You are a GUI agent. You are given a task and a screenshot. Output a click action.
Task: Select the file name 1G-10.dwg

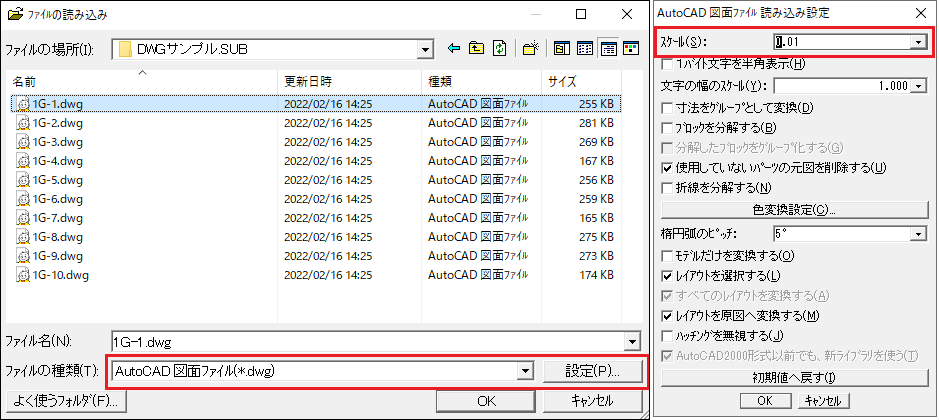pyautogui.click(x=60, y=276)
